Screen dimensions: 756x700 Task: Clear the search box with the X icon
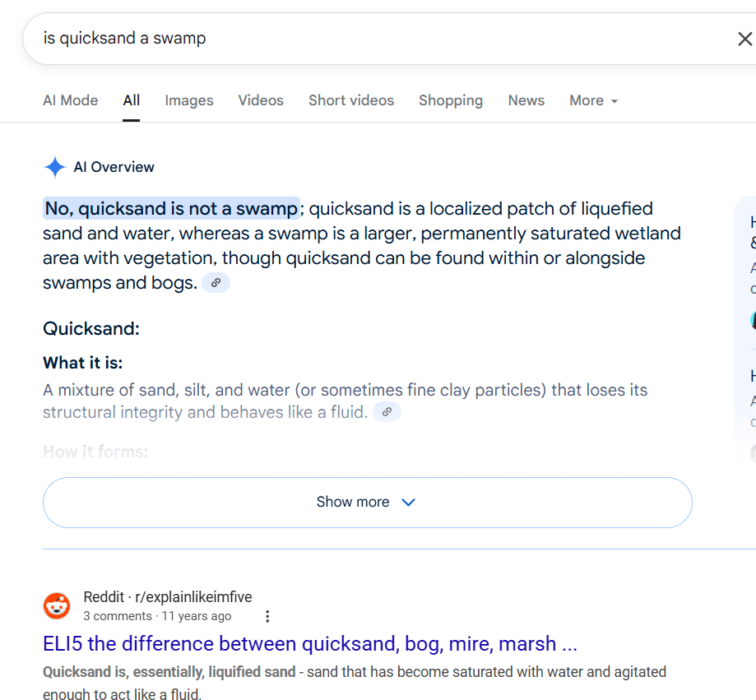(x=744, y=39)
